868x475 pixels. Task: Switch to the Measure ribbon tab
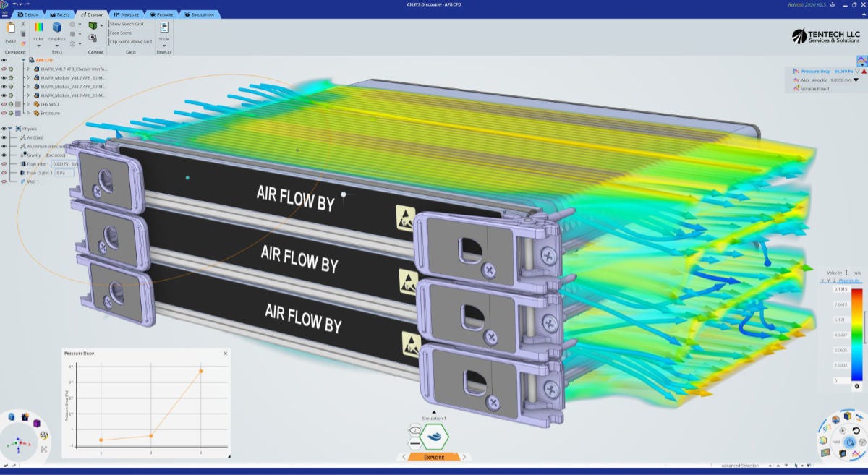126,14
